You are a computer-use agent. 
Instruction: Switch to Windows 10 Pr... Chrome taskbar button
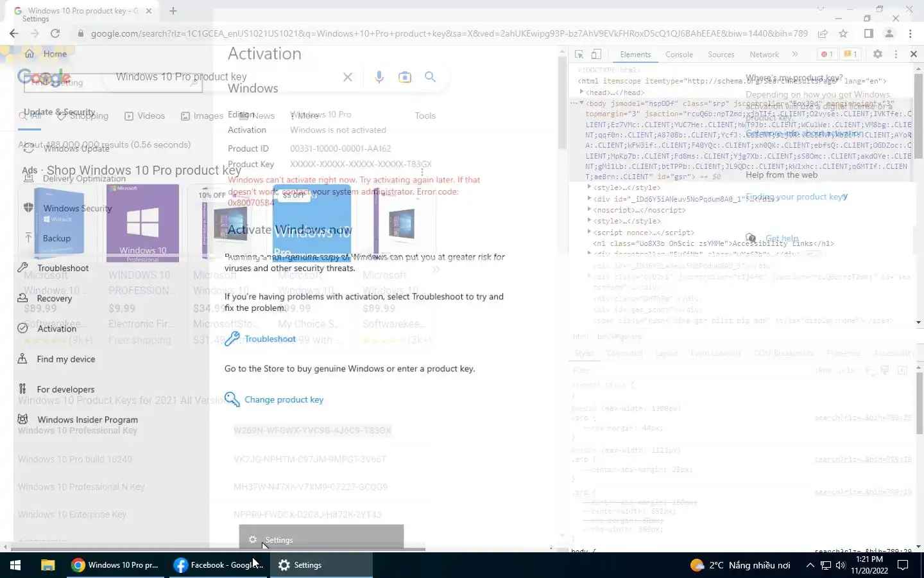pyautogui.click(x=116, y=565)
